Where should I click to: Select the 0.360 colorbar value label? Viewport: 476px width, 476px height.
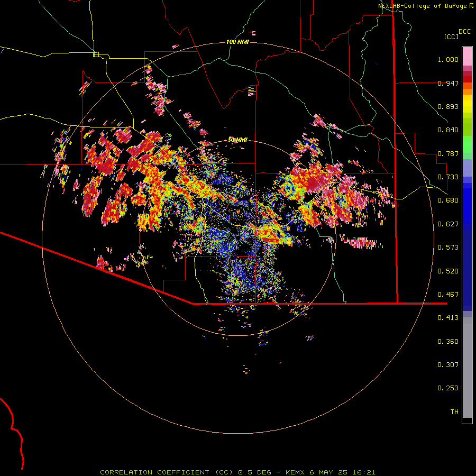click(x=448, y=342)
